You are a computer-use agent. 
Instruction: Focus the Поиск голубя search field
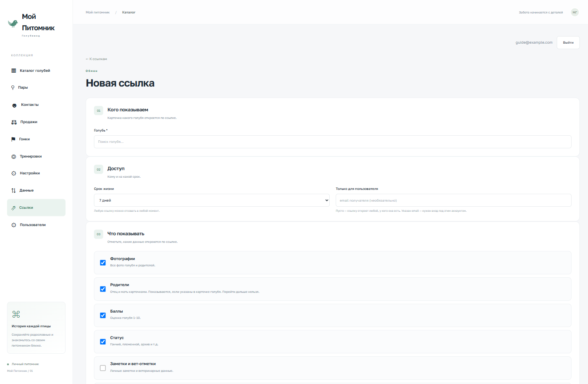click(333, 142)
